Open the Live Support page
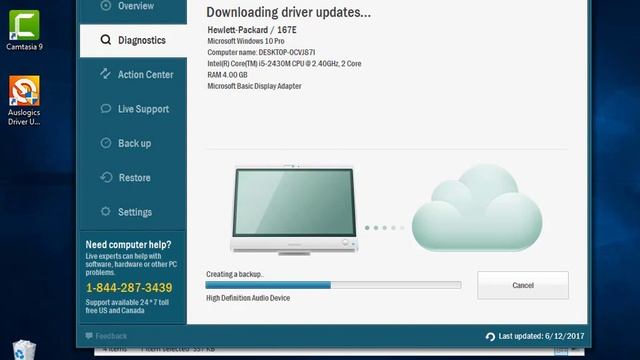 (x=133, y=109)
